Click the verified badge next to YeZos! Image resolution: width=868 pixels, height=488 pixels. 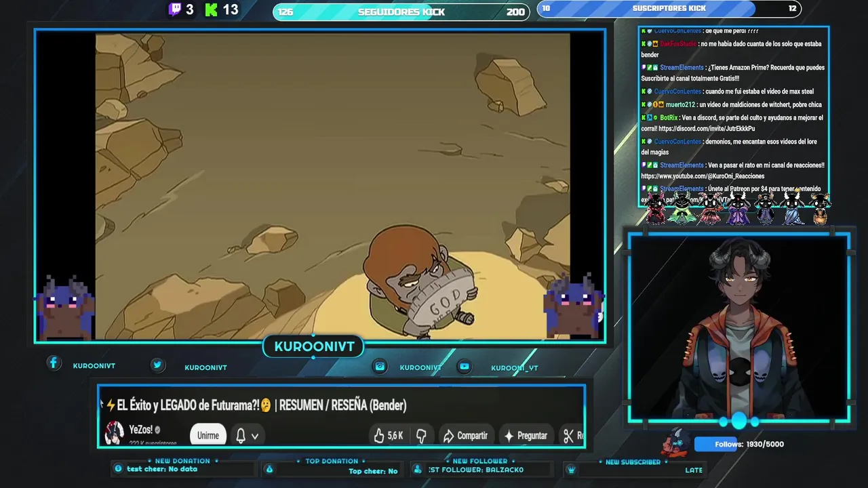tap(157, 430)
